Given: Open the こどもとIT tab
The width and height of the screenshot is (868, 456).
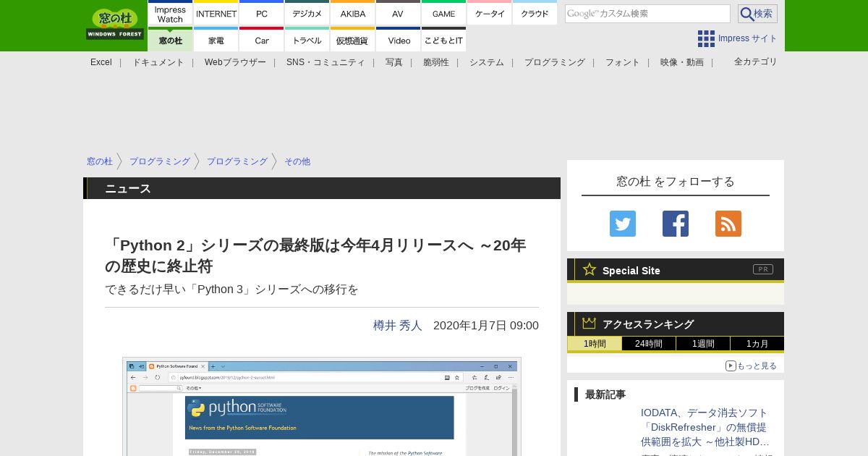Looking at the screenshot, I should coord(444,40).
